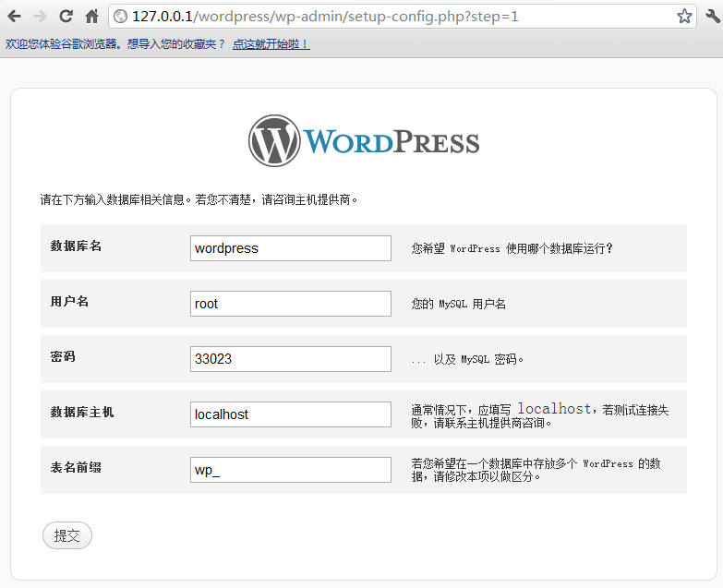Click the description 您希望 WordPress 使用哪个数据库运行
This screenshot has width=723, height=588.
click(512, 249)
